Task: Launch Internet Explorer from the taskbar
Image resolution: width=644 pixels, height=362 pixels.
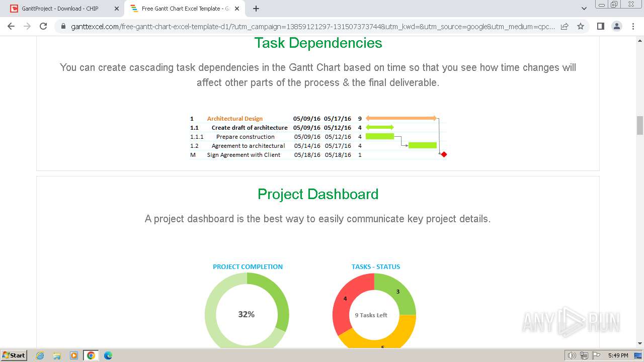Action: pyautogui.click(x=40, y=355)
